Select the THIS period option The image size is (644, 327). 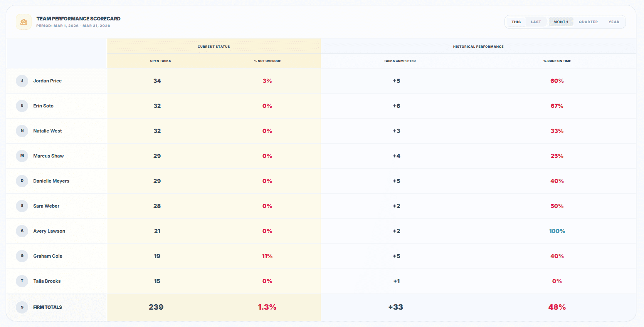coord(516,22)
